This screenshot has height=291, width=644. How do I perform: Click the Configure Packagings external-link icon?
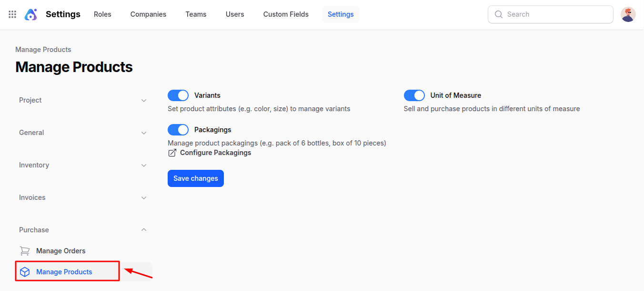tap(172, 152)
